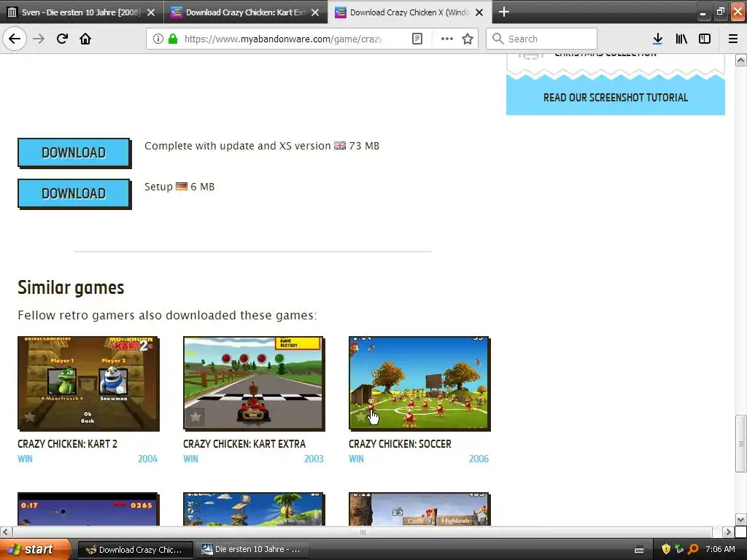Click vertical scrollbar down arrow
Image resolution: width=747 pixels, height=560 pixels.
741,519
